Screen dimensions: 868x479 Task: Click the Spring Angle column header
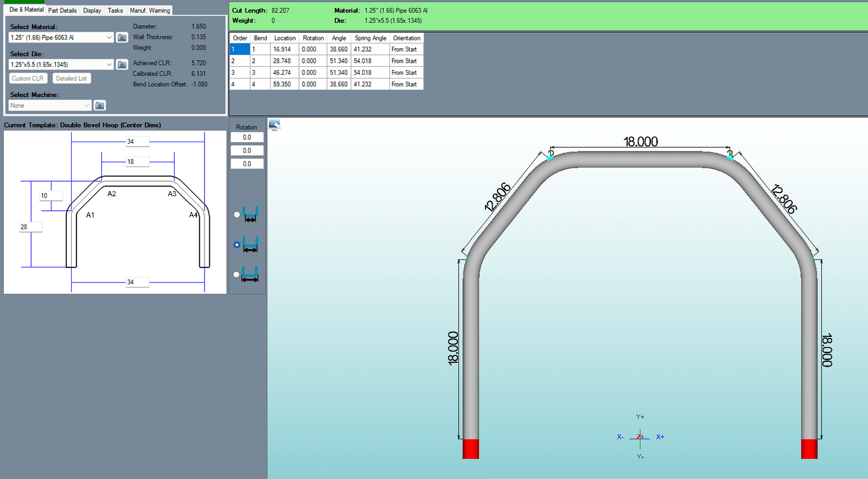tap(371, 38)
